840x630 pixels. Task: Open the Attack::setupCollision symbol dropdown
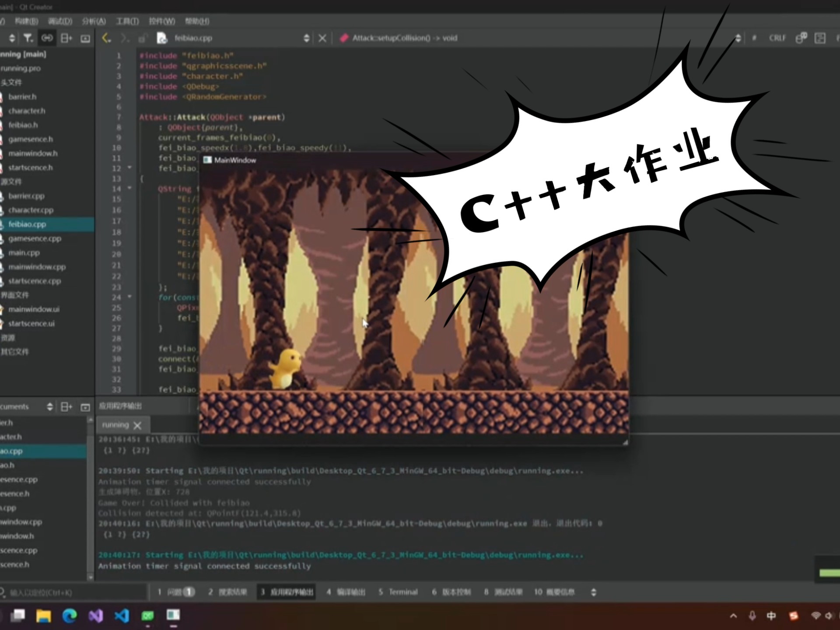point(738,38)
